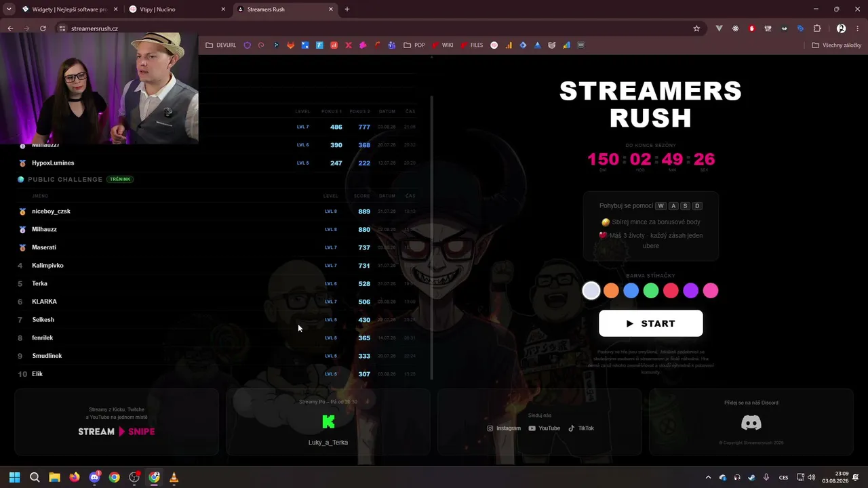The image size is (868, 488).
Task: Open the GitLab fox bookmark
Action: tap(290, 45)
